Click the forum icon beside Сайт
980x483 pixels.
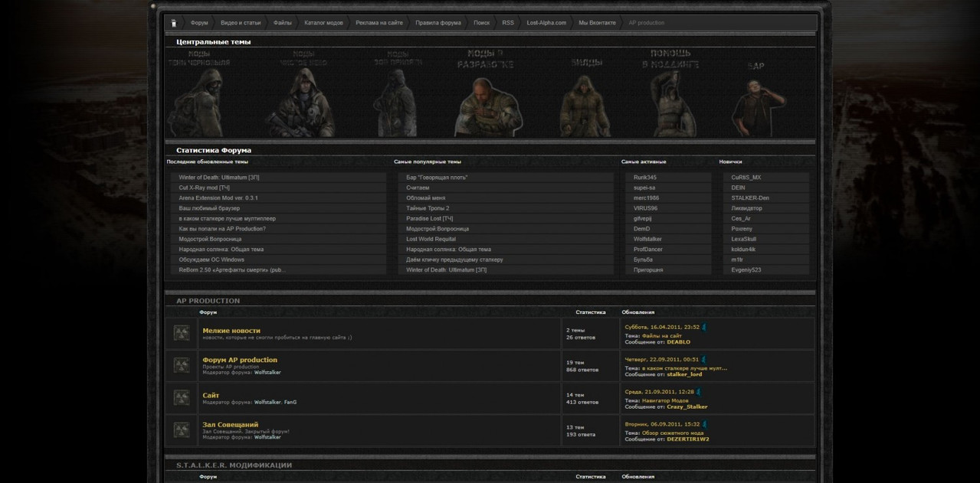click(182, 397)
